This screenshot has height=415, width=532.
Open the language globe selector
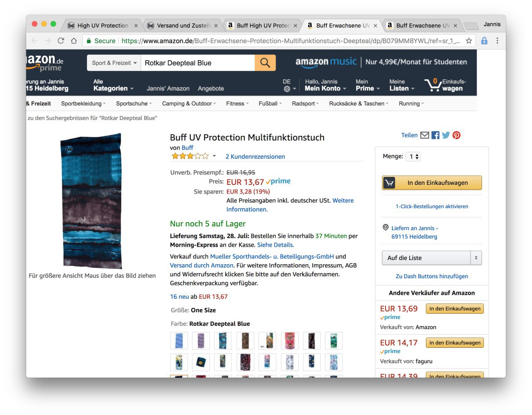pyautogui.click(x=287, y=89)
